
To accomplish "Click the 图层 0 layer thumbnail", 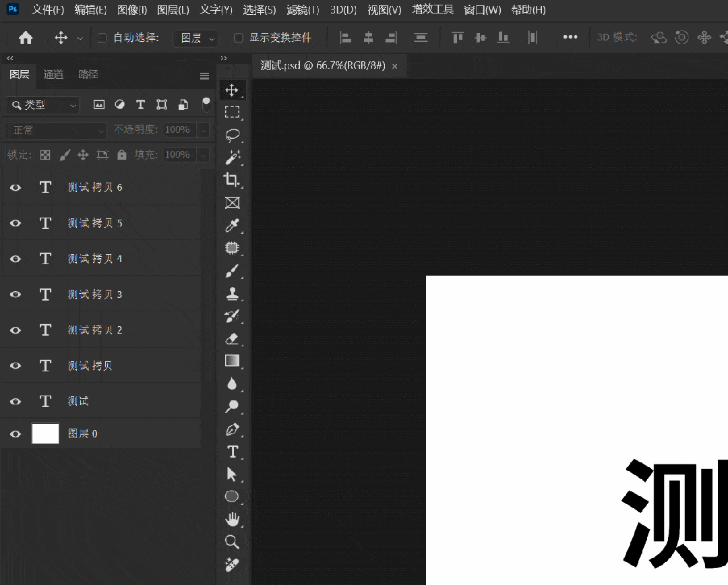I will [45, 433].
